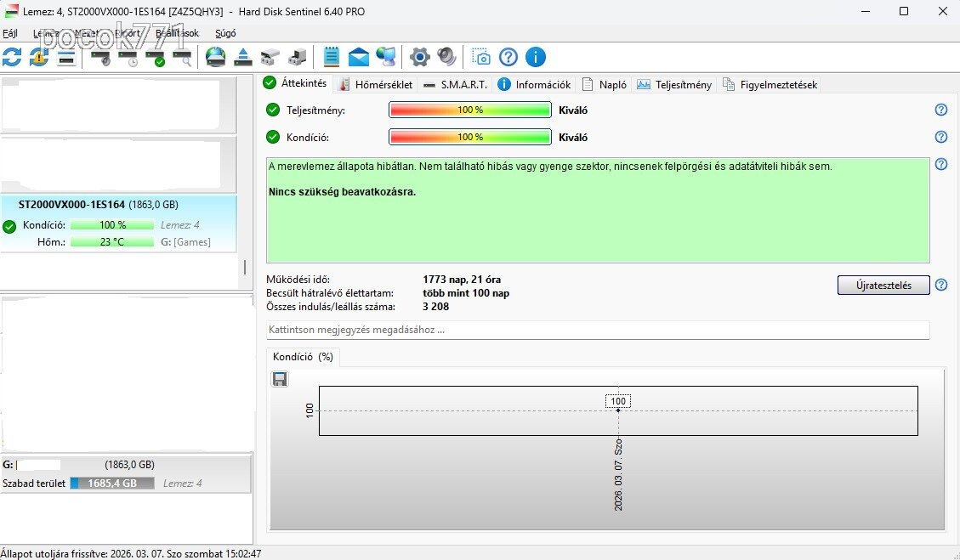The image size is (960, 560).
Task: Select the Kondíció (%) chart tab
Action: coord(303,357)
